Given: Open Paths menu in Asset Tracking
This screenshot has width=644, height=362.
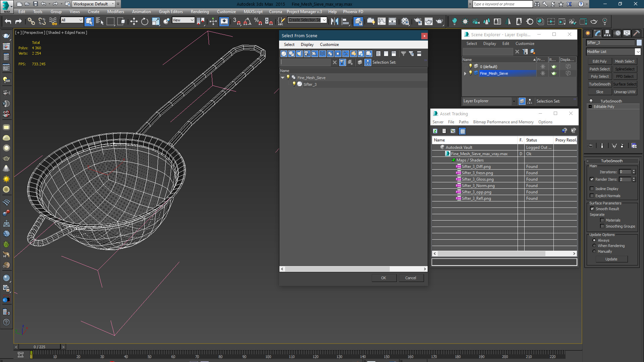Looking at the screenshot, I should (464, 122).
